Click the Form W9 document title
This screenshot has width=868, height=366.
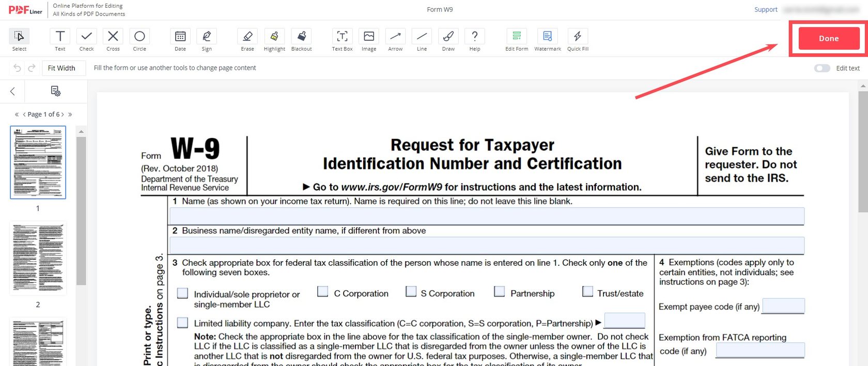(440, 9)
